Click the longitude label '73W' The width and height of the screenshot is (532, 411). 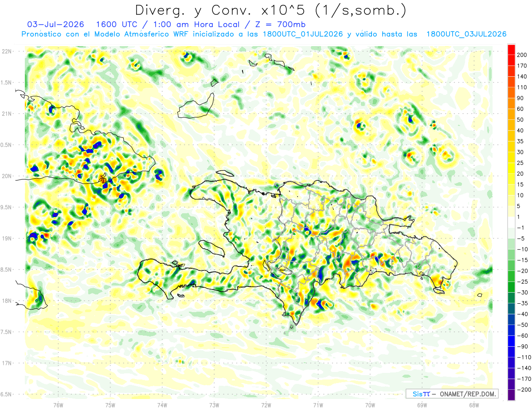point(214,405)
